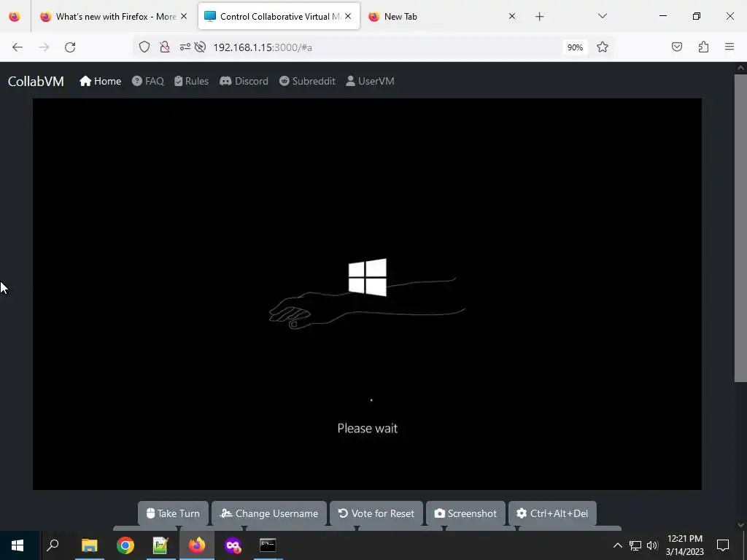Image resolution: width=747 pixels, height=560 pixels.
Task: Click the page vertical scrollbar thumb
Action: pos(740,227)
